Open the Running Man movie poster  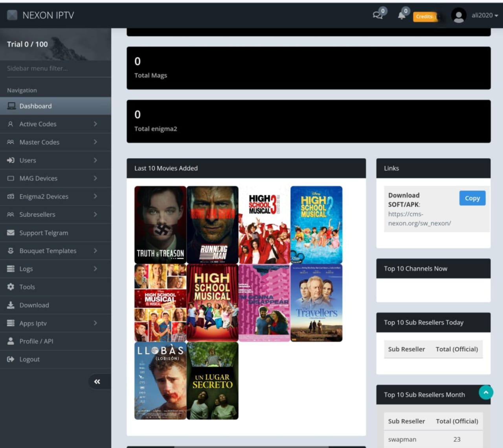click(213, 225)
